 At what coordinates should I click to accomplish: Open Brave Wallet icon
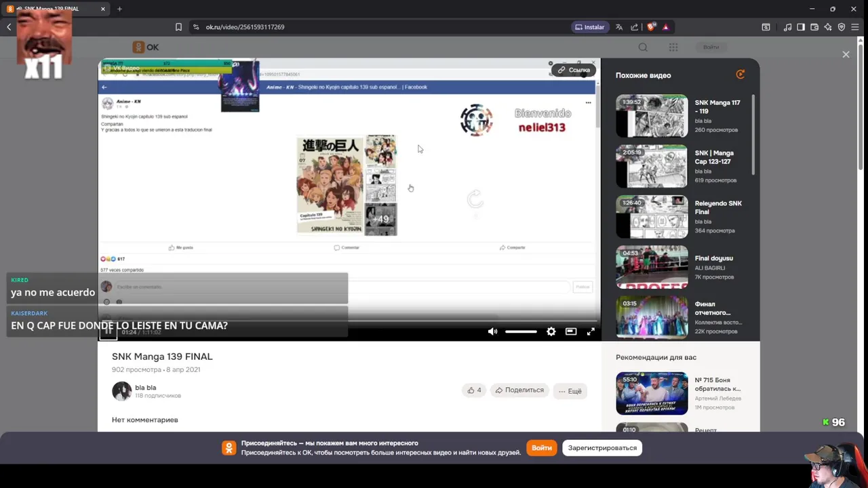814,27
